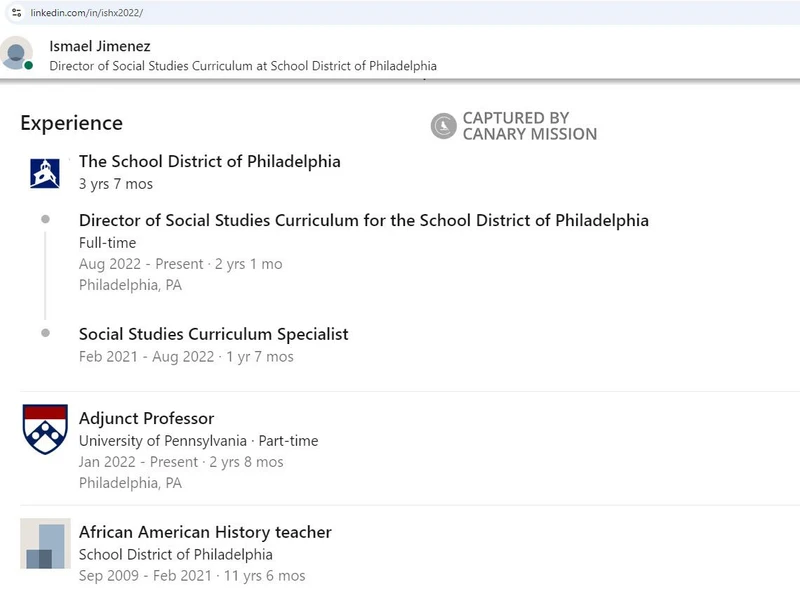Click the timeline dot beside Curriculum Specialist role
The height and width of the screenshot is (601, 800).
(x=45, y=333)
